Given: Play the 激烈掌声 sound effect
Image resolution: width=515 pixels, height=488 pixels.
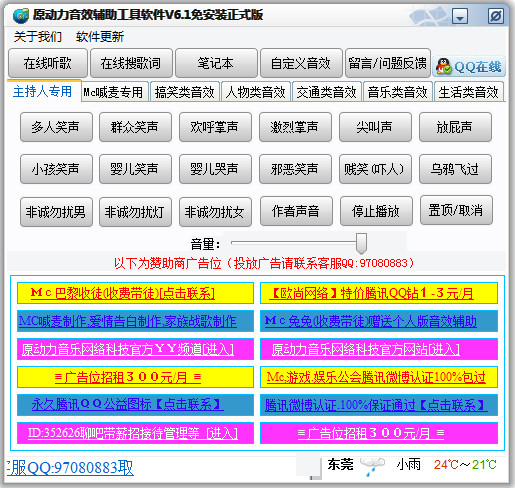Looking at the screenshot, I should point(295,127).
